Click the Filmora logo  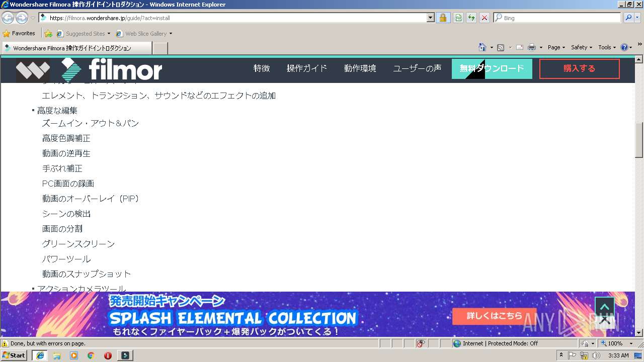(x=112, y=70)
